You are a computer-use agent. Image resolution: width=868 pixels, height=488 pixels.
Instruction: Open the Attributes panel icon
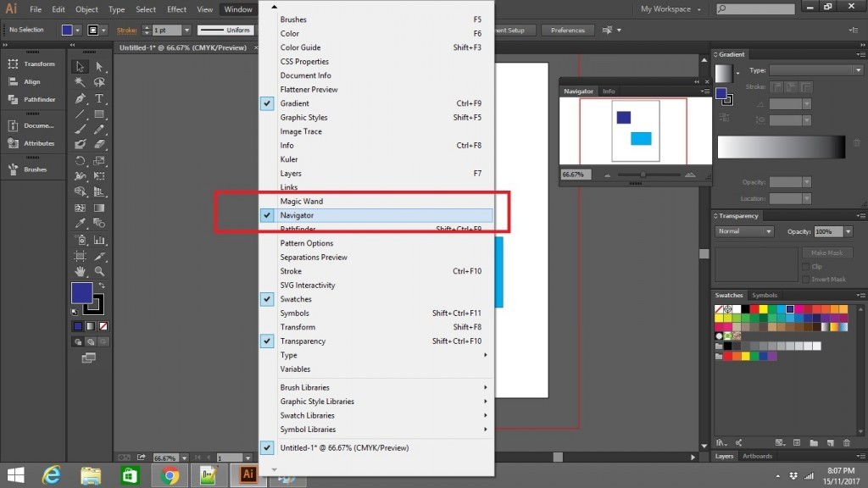(13, 143)
